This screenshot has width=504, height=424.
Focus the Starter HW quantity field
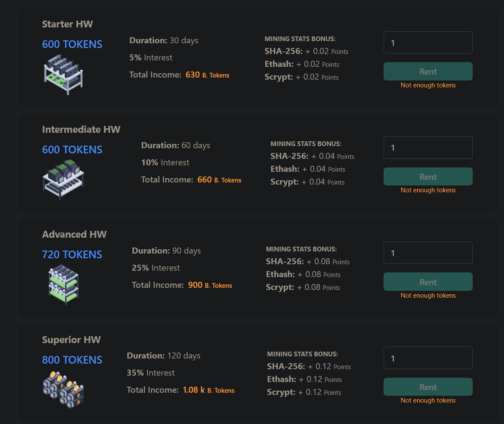pos(428,43)
